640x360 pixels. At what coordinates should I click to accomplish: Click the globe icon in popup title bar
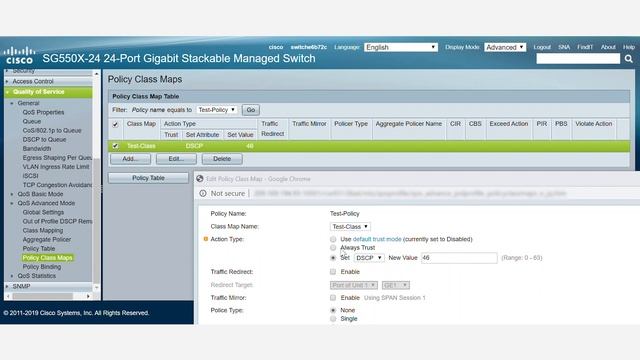(x=200, y=179)
